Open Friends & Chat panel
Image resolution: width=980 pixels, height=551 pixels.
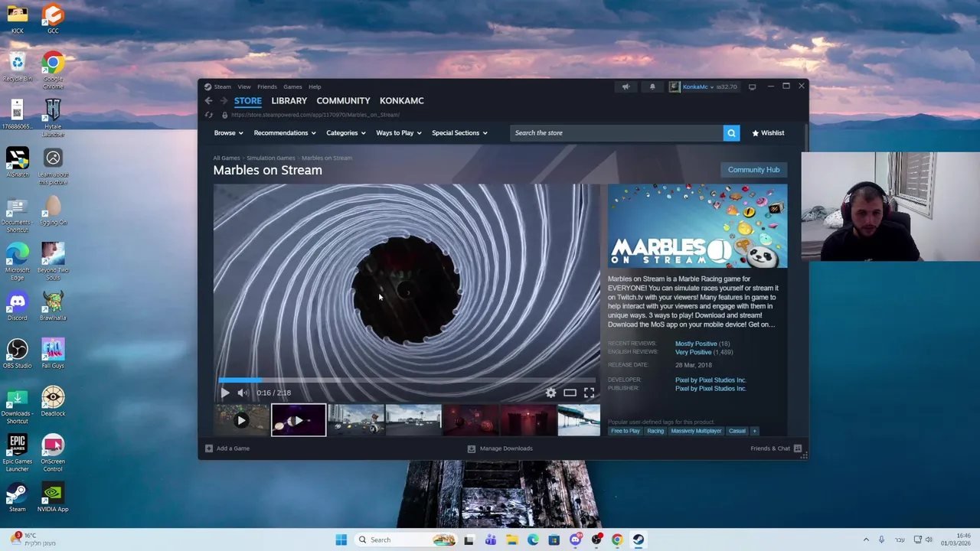click(x=776, y=448)
